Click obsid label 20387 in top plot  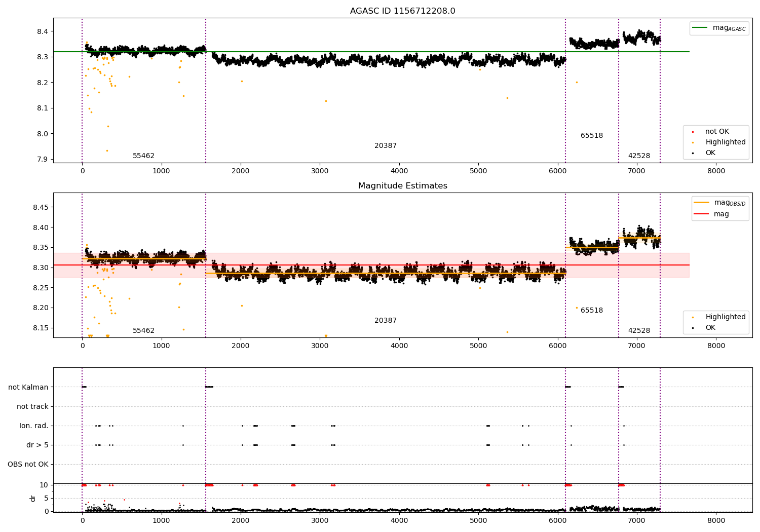click(x=386, y=146)
